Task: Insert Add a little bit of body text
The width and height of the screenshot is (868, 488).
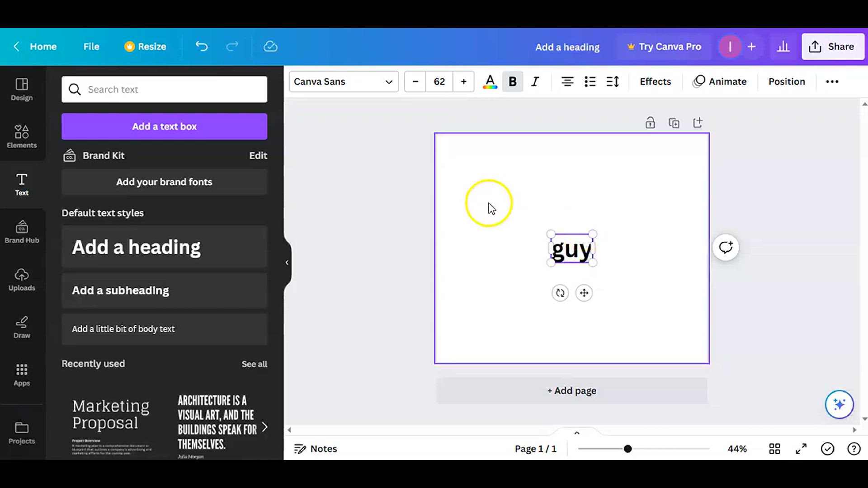Action: (x=164, y=329)
